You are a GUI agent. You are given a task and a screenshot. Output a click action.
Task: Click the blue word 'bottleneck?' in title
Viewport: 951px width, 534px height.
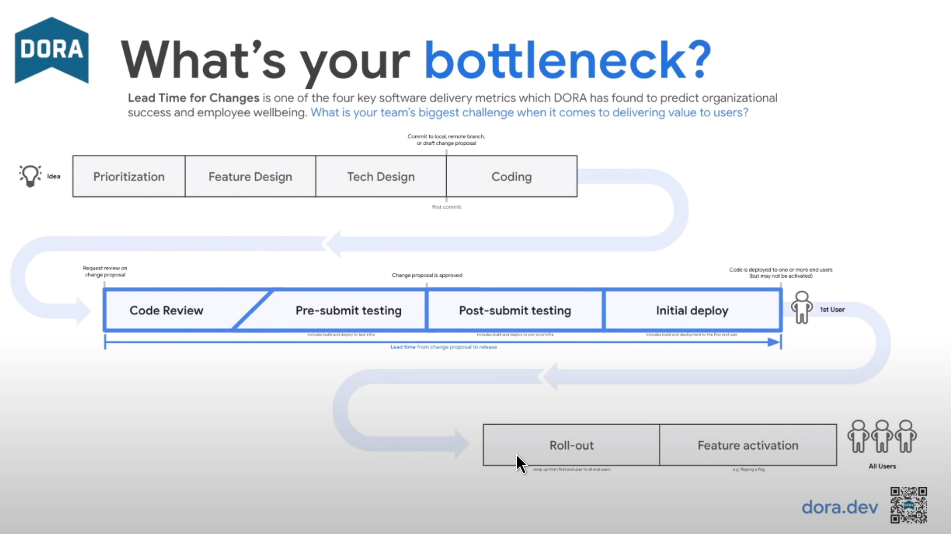567,61
